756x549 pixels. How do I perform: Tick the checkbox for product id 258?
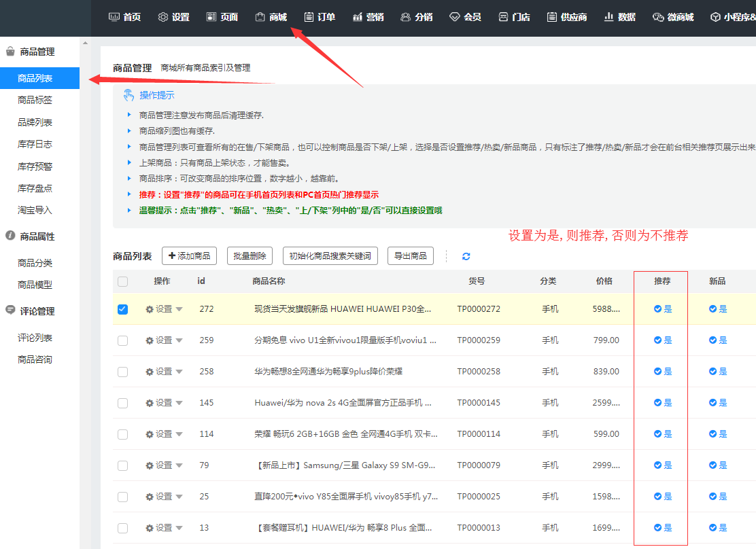pyautogui.click(x=122, y=372)
